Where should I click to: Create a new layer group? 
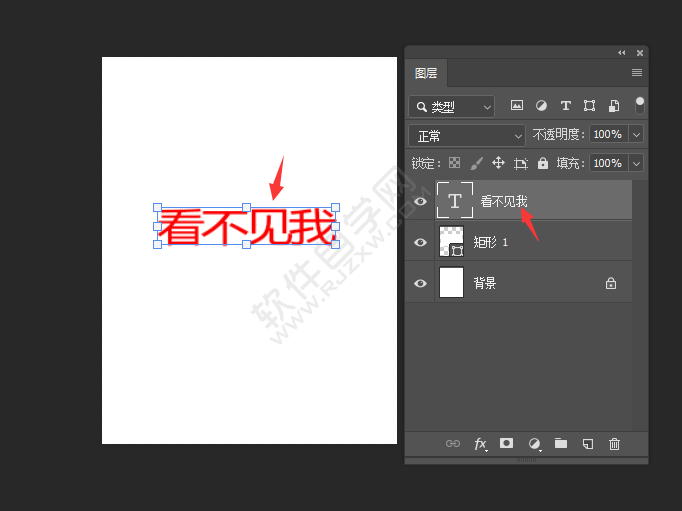click(561, 443)
